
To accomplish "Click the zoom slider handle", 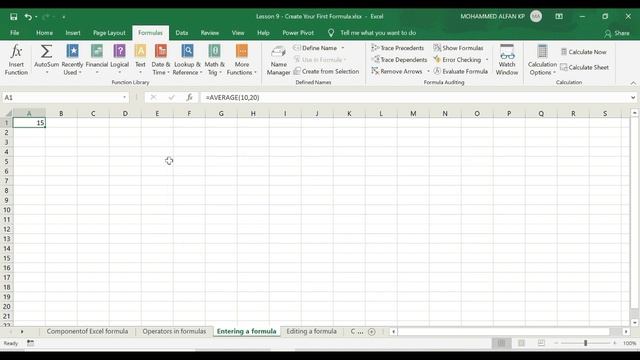I will tap(585, 343).
